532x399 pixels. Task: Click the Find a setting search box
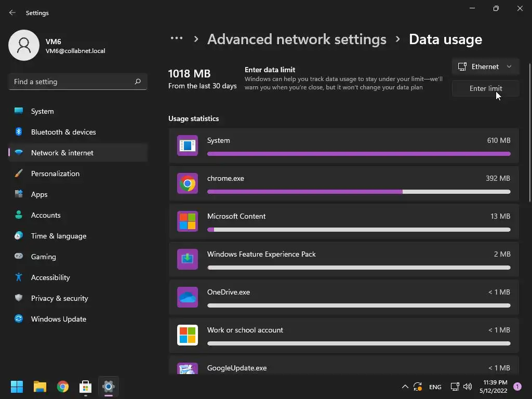pyautogui.click(x=72, y=82)
